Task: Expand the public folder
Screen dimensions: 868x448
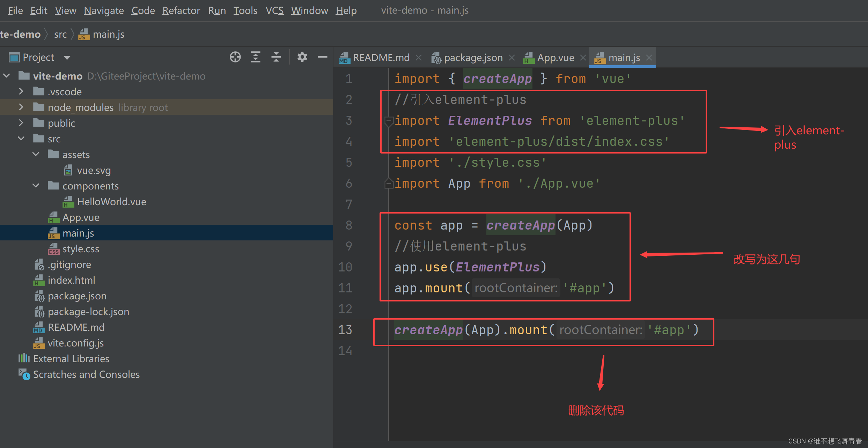Action: [21, 123]
